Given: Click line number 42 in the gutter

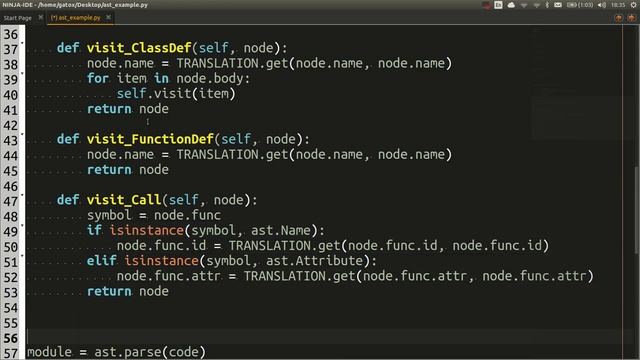Looking at the screenshot, I should pyautogui.click(x=11, y=125).
